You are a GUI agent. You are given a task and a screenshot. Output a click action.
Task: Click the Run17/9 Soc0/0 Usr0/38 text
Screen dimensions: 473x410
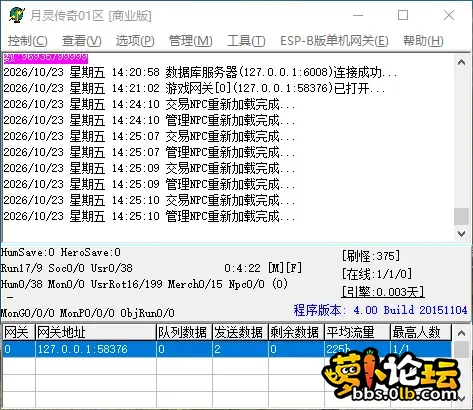[x=67, y=268]
